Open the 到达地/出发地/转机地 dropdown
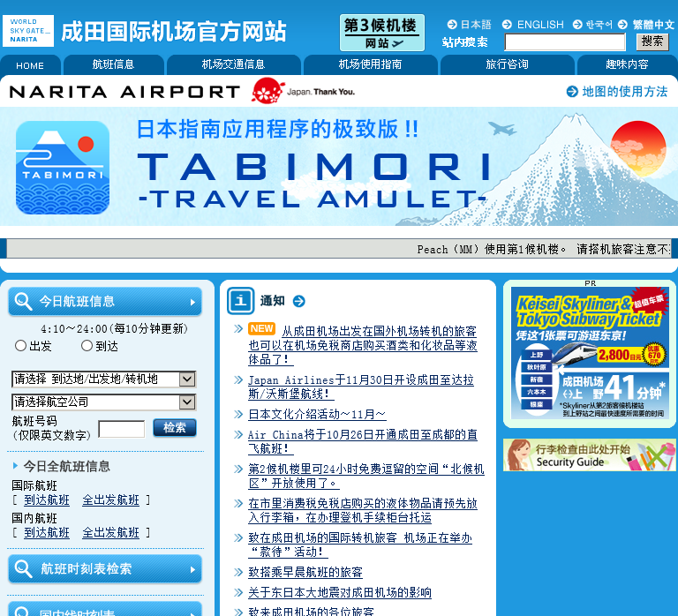The width and height of the screenshot is (678, 616). pyautogui.click(x=104, y=379)
